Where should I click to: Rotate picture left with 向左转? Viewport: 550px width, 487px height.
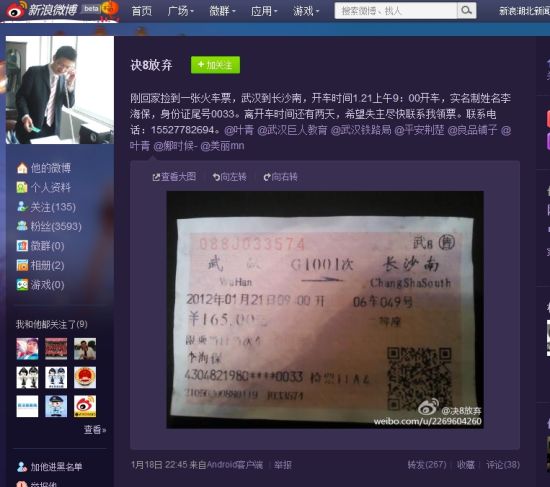coord(229,177)
